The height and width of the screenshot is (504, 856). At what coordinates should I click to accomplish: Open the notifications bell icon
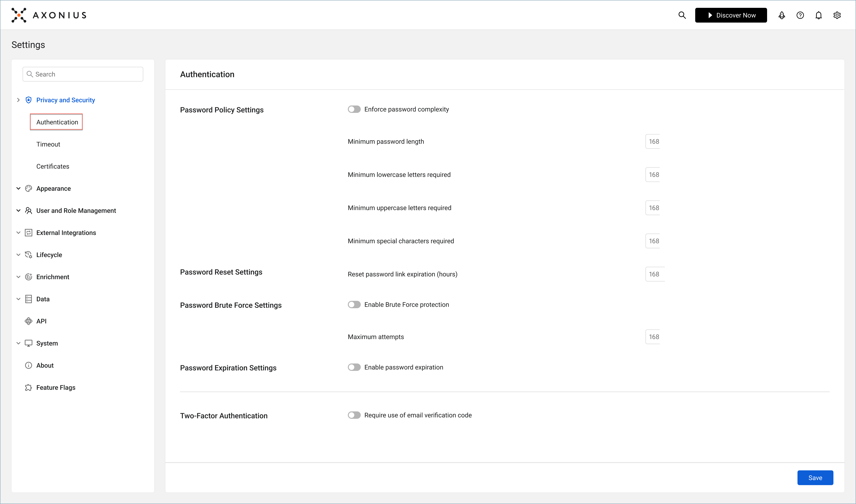(818, 15)
